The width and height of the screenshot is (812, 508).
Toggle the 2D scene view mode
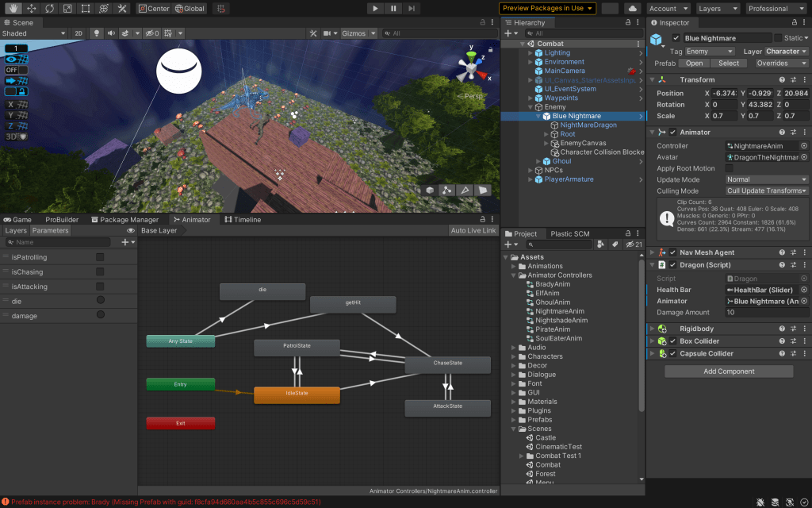point(79,33)
